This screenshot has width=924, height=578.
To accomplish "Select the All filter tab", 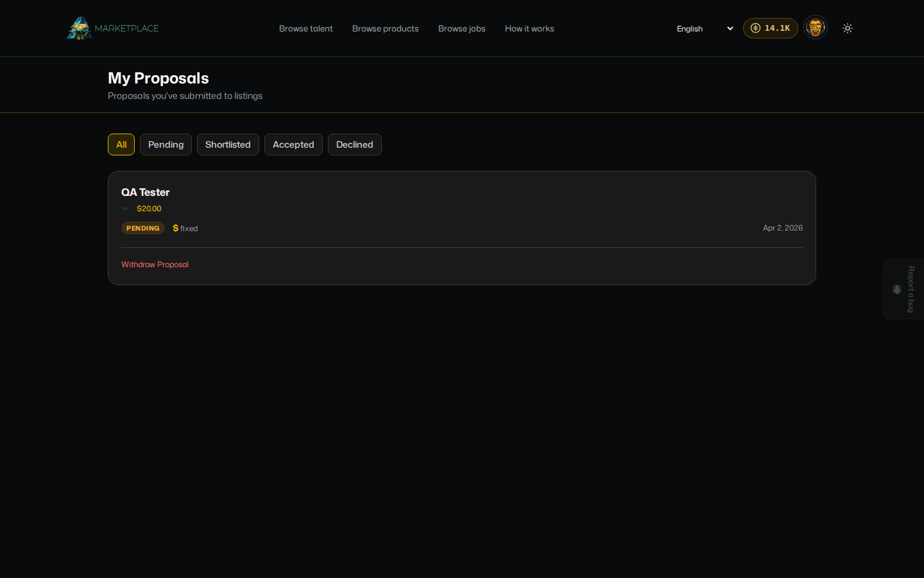I will pos(121,144).
